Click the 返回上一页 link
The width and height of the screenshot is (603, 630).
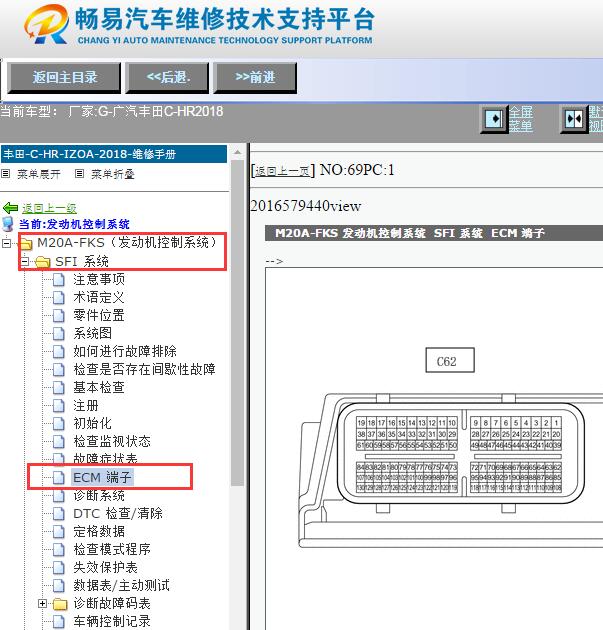click(x=282, y=171)
